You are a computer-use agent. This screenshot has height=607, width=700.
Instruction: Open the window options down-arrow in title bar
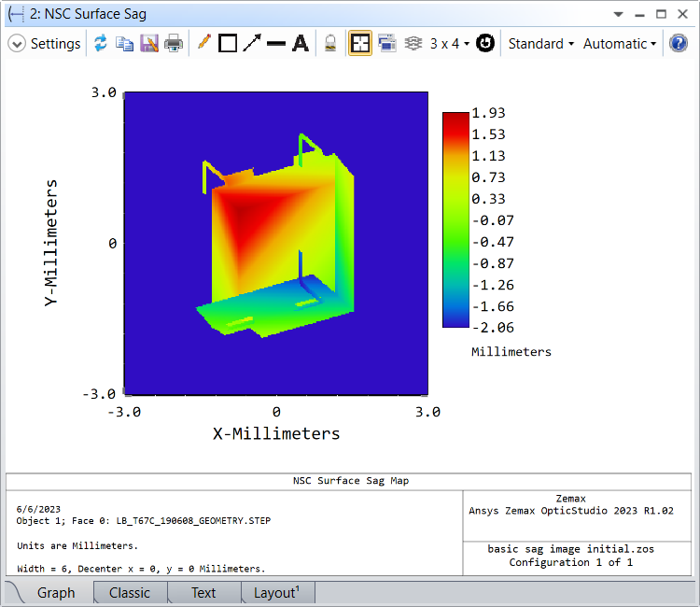pyautogui.click(x=618, y=14)
